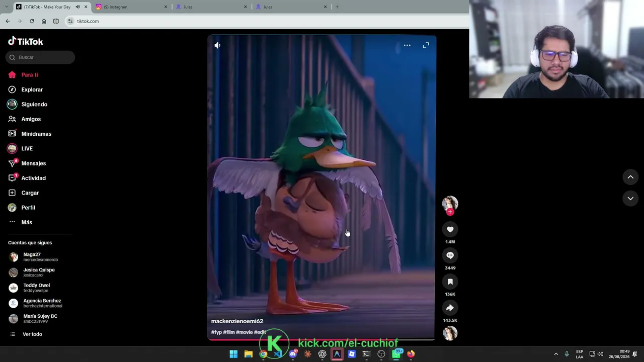Image resolution: width=644 pixels, height=362 pixels.
Task: Open Naga27 followed account
Action: pyautogui.click(x=33, y=257)
